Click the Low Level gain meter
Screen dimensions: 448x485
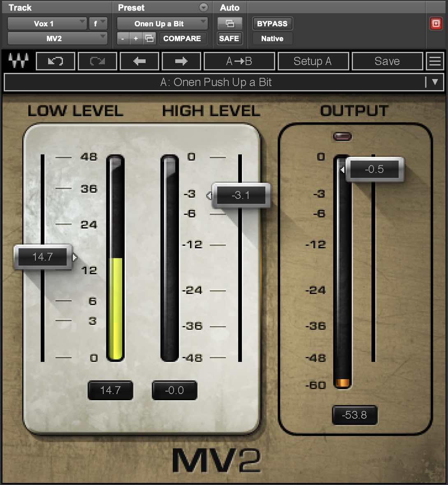coord(116,258)
